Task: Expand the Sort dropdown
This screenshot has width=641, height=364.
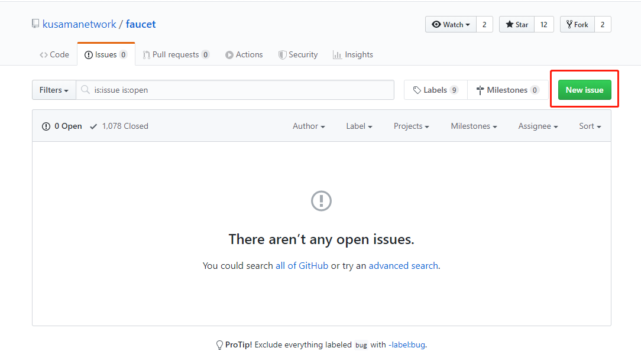Action: [x=590, y=126]
